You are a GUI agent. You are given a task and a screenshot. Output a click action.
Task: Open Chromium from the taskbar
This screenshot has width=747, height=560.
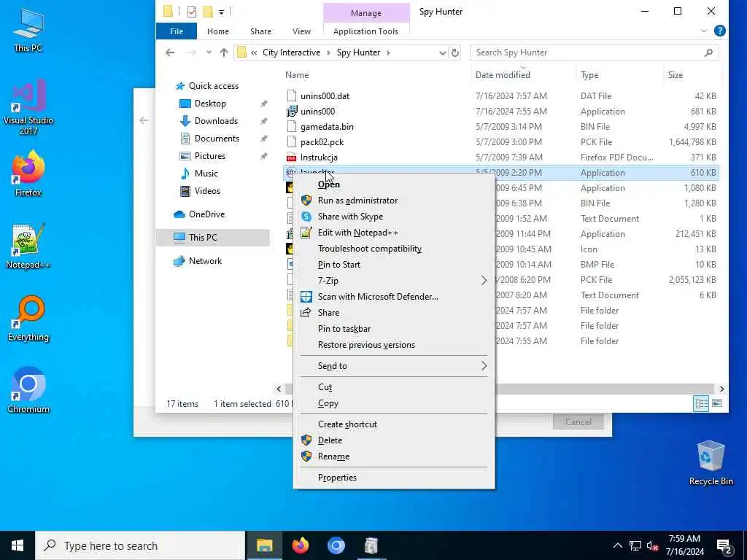click(x=336, y=545)
